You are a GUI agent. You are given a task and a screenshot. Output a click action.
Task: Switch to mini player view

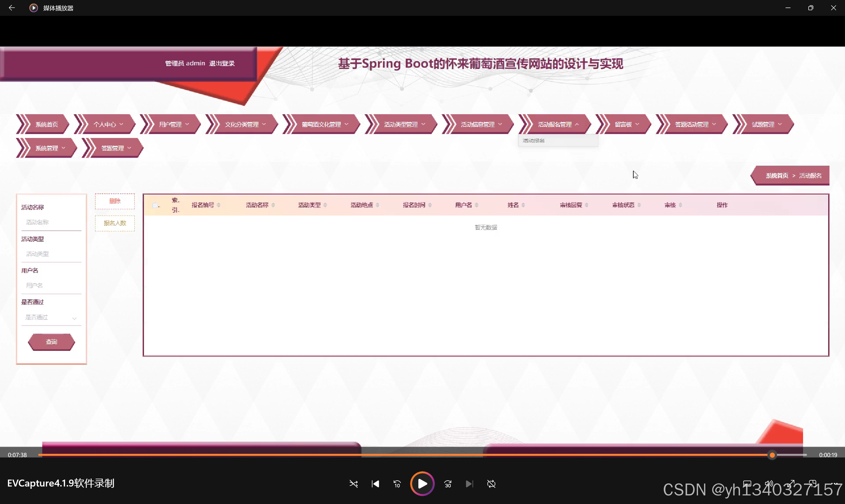tap(813, 484)
